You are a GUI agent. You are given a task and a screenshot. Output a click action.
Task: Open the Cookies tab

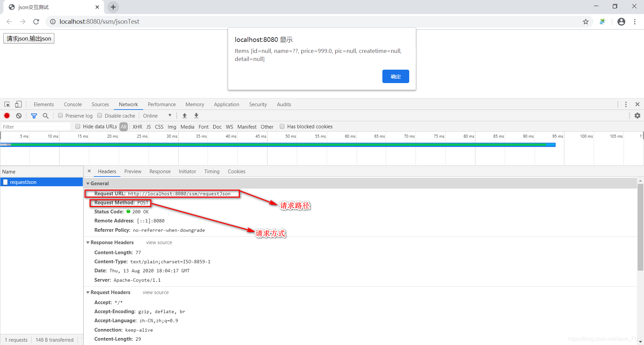[236, 171]
